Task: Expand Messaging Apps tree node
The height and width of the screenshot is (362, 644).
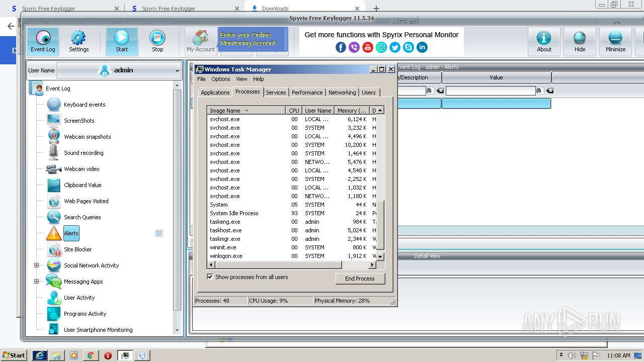Action: point(36,282)
